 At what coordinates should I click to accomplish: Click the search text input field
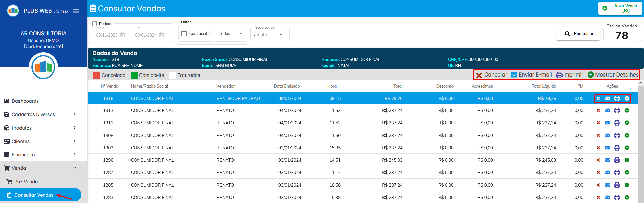421,34
